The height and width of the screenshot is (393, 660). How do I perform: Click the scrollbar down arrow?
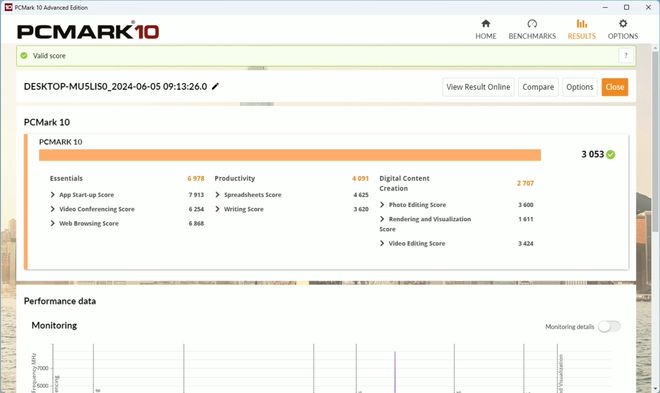656,388
